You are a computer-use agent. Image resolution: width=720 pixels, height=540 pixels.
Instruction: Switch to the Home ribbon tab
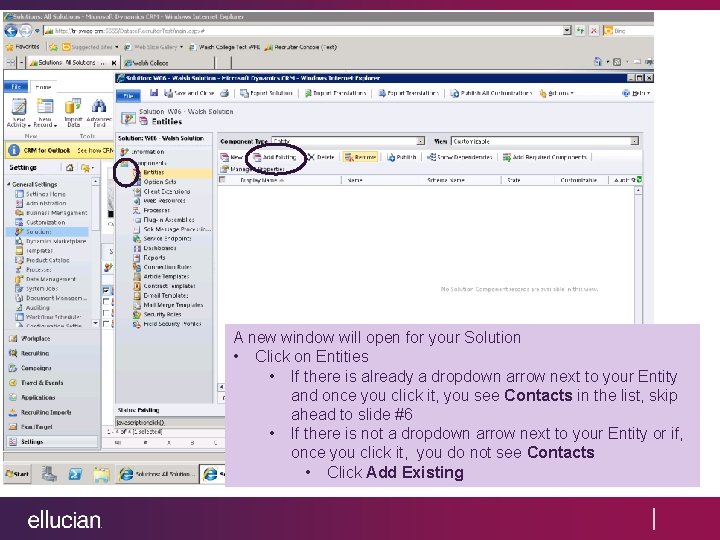[43, 87]
